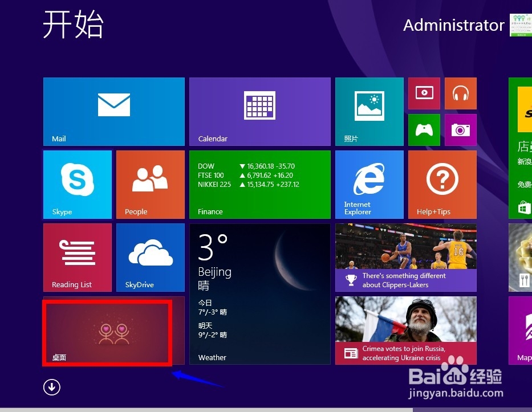The image size is (532, 412).
Task: Open the Music tile with headphones
Action: coord(460,93)
